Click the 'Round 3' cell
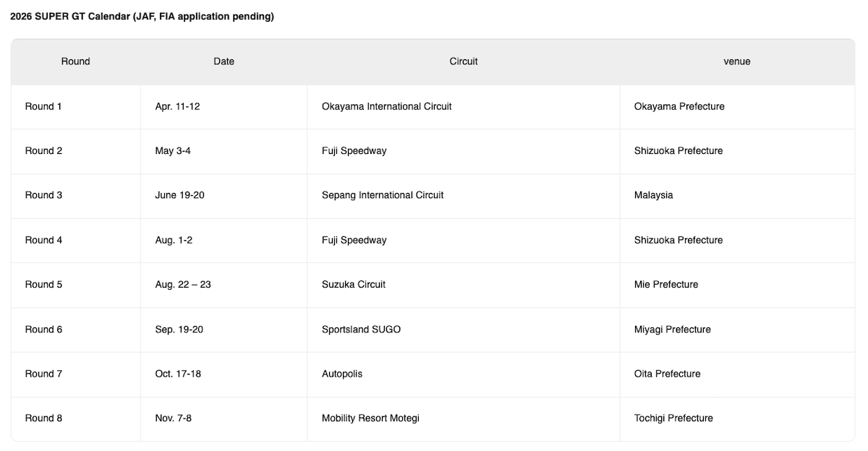868x451 pixels. coord(75,195)
